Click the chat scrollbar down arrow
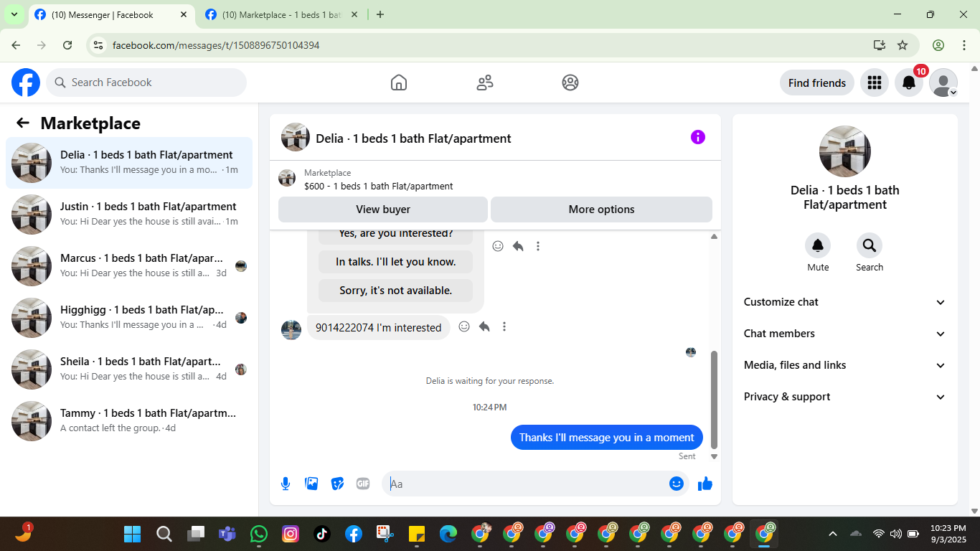This screenshot has height=551, width=980. click(714, 456)
